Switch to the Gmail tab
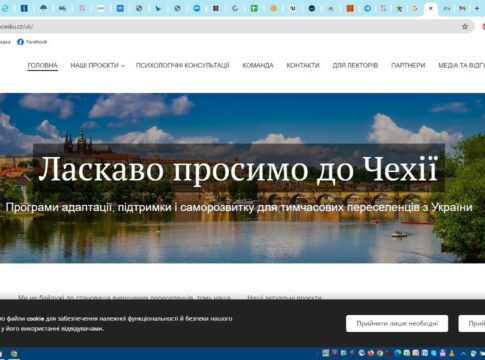Image resolution: width=485 pixels, height=360 pixels. (462, 9)
